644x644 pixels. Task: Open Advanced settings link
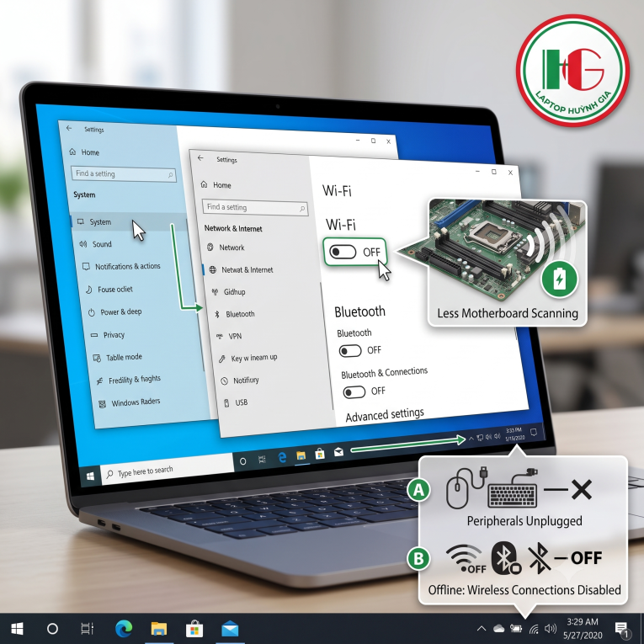[x=385, y=415]
